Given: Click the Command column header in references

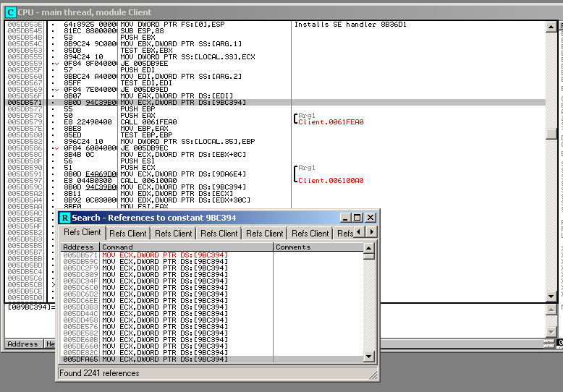Looking at the screenshot, I should [187, 247].
